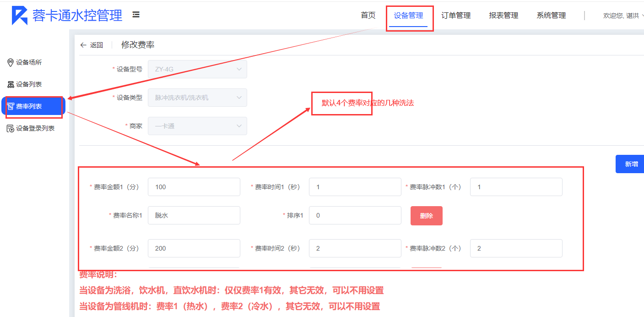Click the 返回 back arrow
Screen dimensions: 644x317
coord(83,45)
